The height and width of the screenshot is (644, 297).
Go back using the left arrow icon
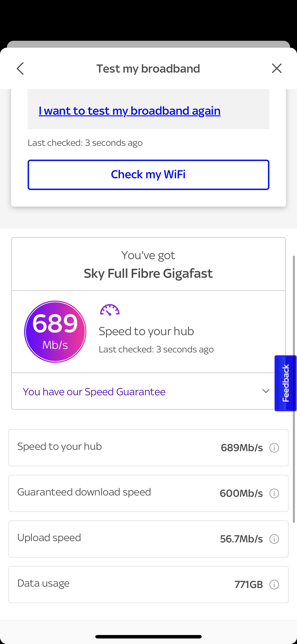[x=20, y=68]
